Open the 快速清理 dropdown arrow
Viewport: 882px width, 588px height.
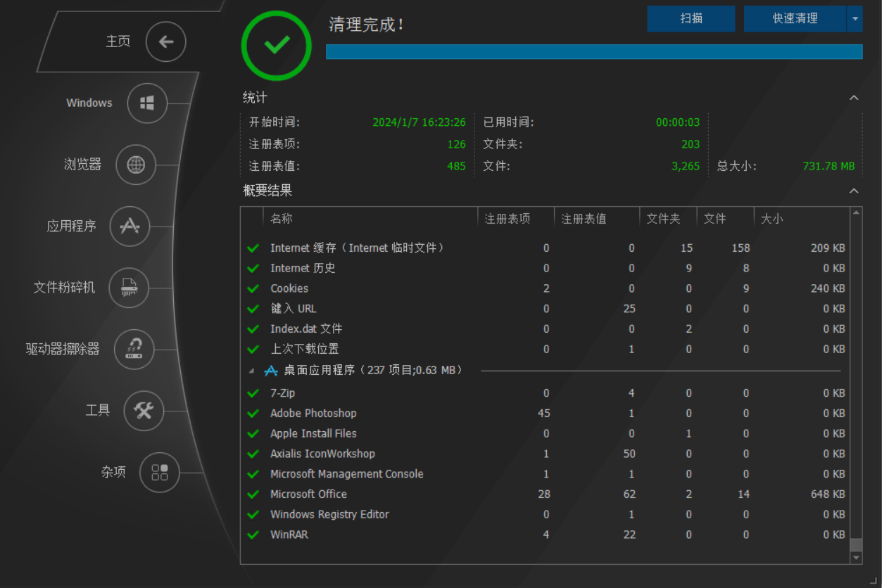point(856,18)
